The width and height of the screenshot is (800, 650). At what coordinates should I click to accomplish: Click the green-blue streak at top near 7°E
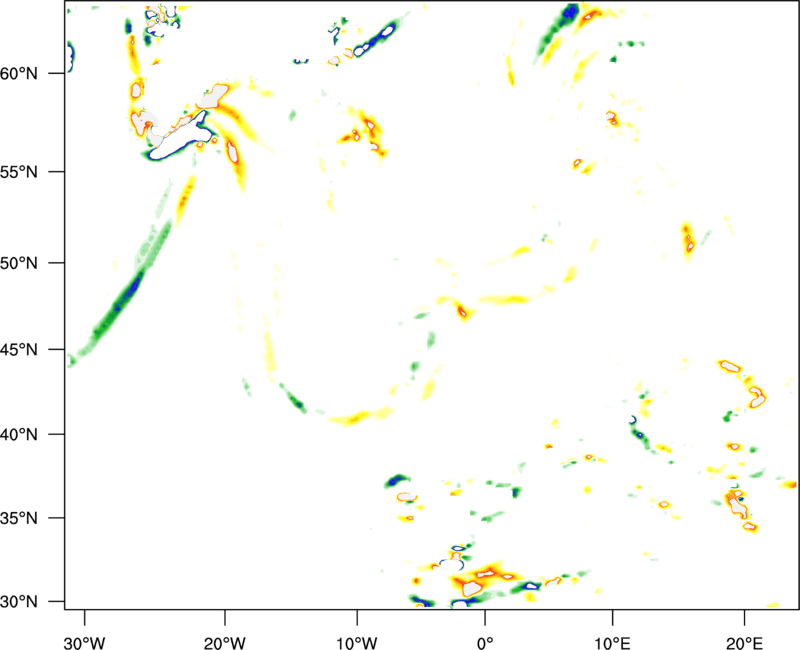pos(557,28)
